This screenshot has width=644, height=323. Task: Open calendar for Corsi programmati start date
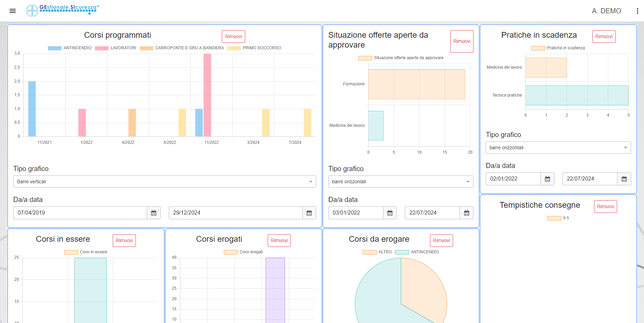(154, 213)
